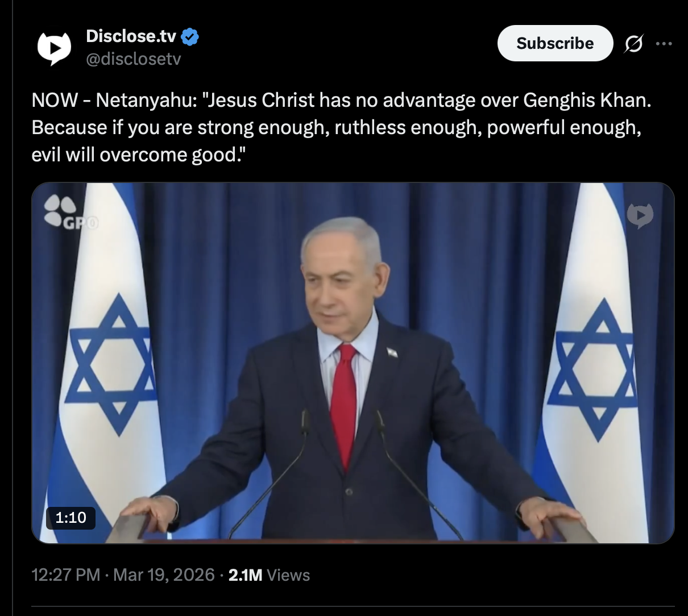View the 2.1M Views analytics
Viewport: 688px width, 616px height.
[269, 575]
